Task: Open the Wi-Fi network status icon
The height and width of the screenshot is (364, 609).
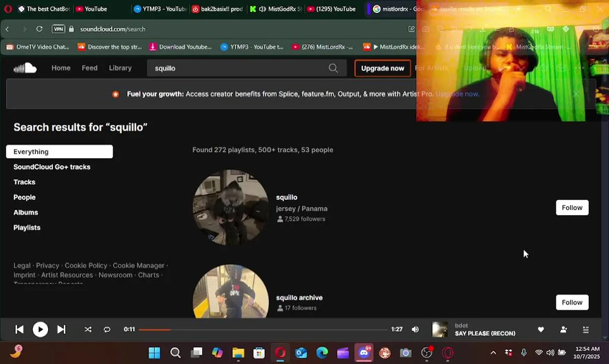Action: tap(539, 353)
